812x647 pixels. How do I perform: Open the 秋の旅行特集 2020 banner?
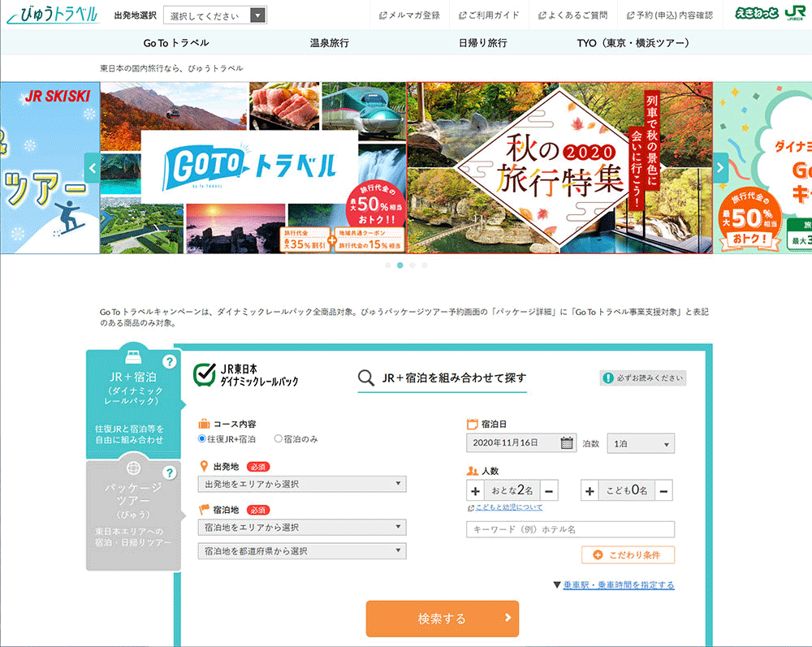[559, 168]
